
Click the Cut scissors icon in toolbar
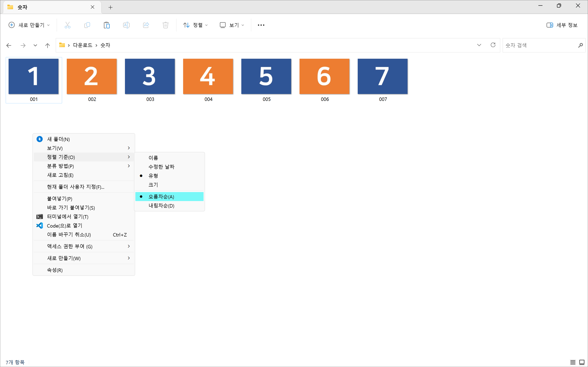[x=67, y=25]
